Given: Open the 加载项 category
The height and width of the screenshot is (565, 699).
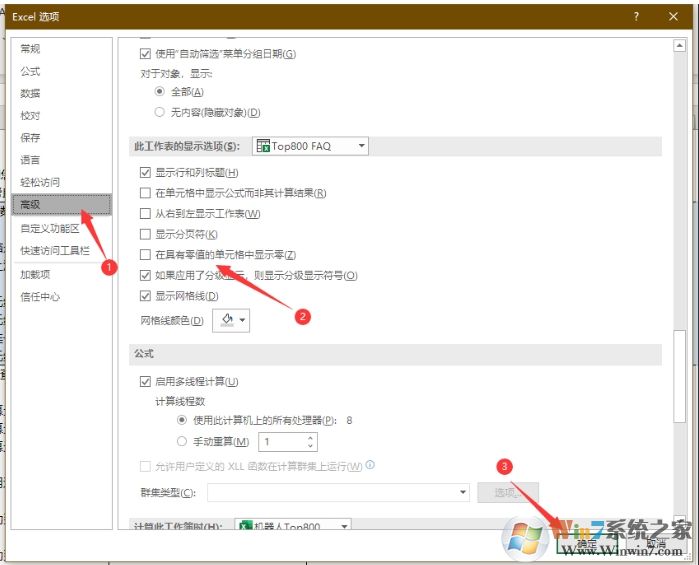Looking at the screenshot, I should 35,274.
